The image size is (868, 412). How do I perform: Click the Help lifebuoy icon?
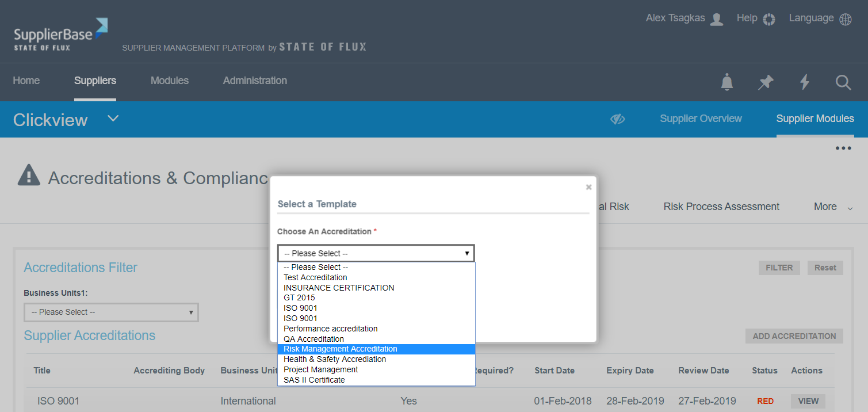click(x=769, y=19)
